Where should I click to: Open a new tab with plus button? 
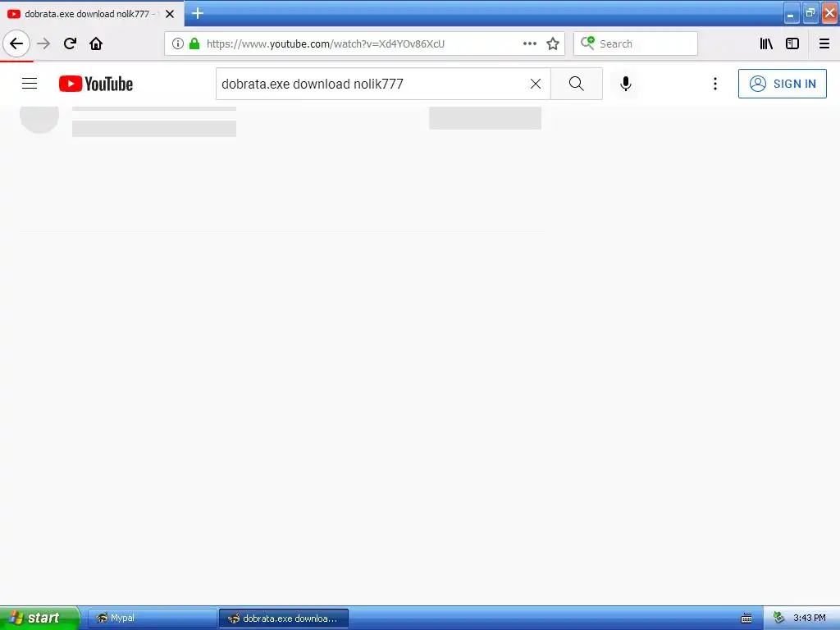pyautogui.click(x=198, y=13)
